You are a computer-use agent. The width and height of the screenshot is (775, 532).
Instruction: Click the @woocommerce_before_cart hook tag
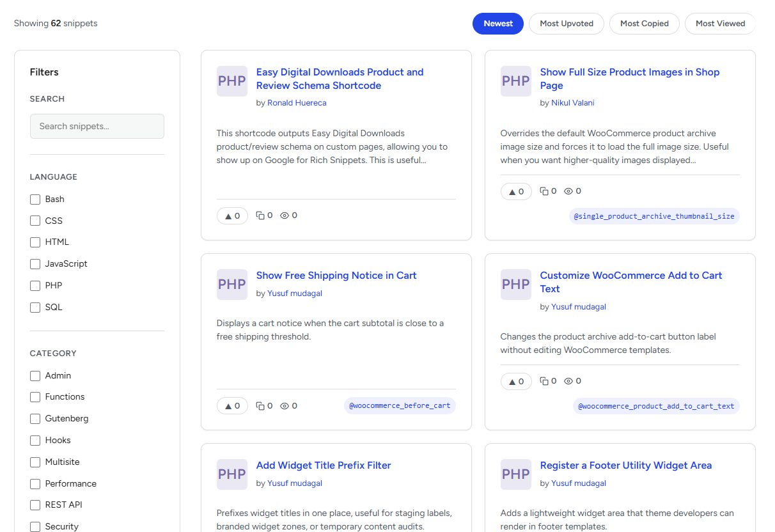click(x=400, y=406)
